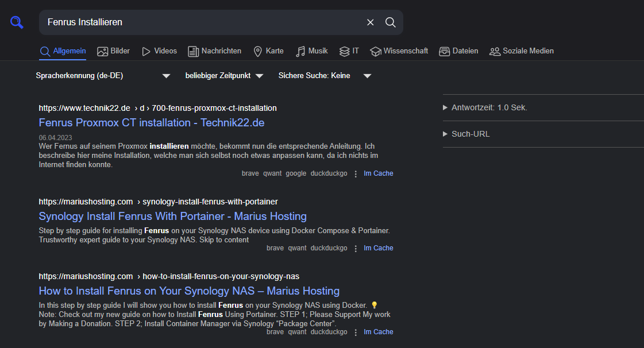Open the Spracherkennung (de-DE) language dropdown
Viewport: 644px width, 348px height.
103,75
